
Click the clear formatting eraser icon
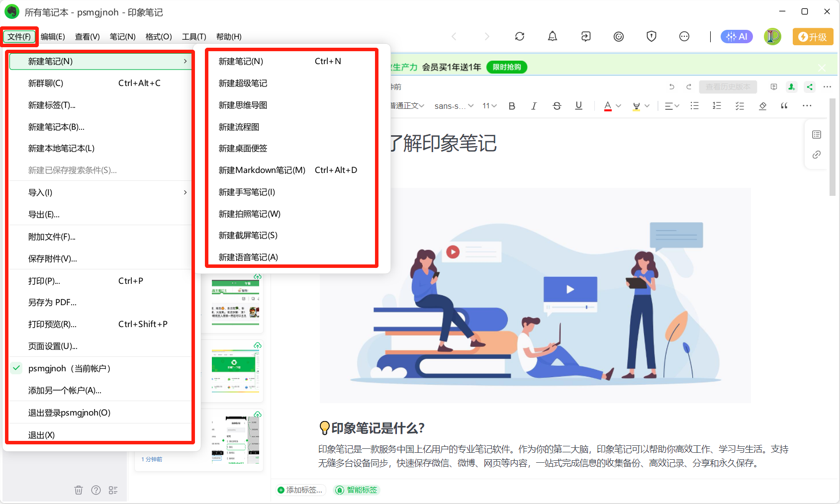coord(762,106)
